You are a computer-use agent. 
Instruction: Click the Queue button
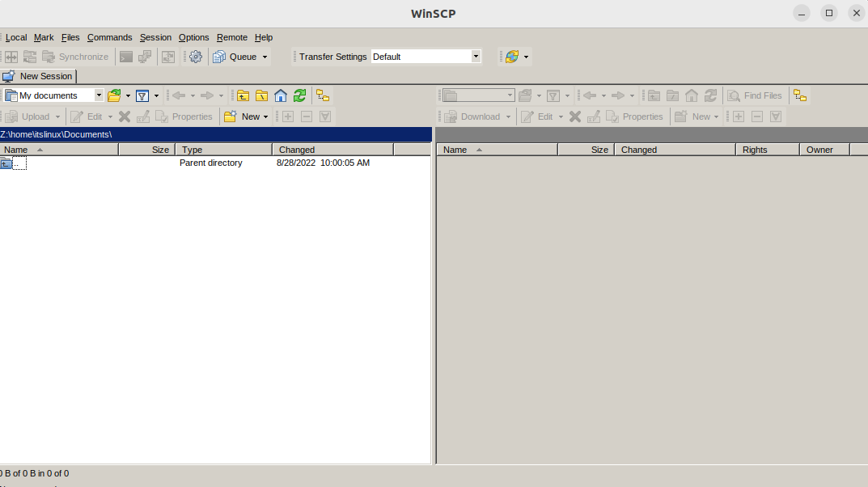click(235, 57)
